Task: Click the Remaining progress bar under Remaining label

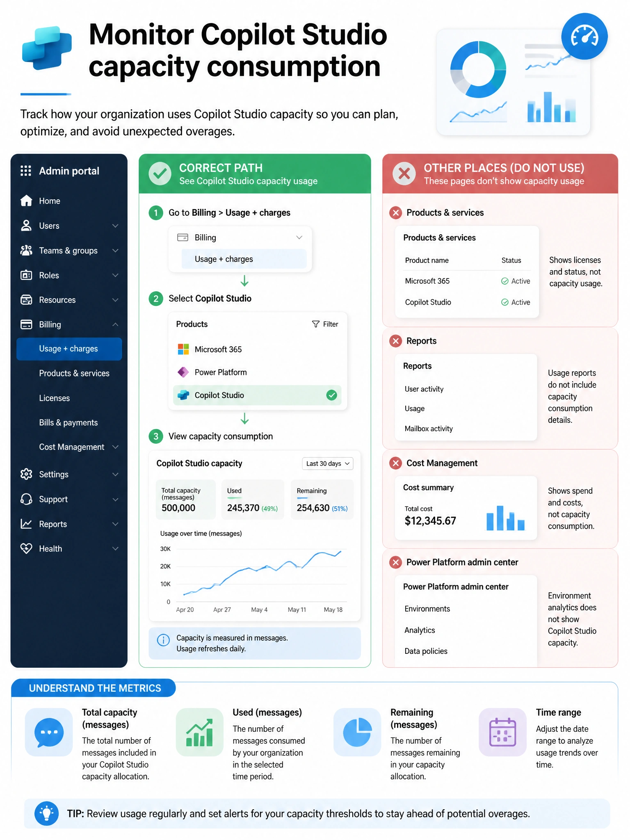Action: tap(302, 498)
